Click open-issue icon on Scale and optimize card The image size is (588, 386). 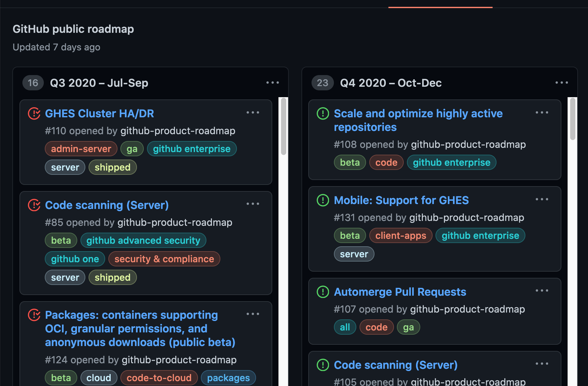(323, 113)
